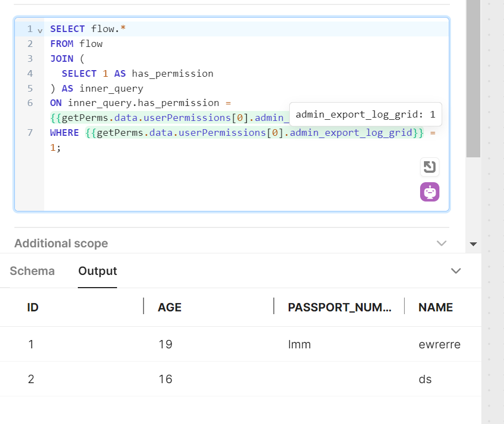Click the 'admin_export_log_grid: 1' tooltip
504x424 pixels.
(365, 114)
